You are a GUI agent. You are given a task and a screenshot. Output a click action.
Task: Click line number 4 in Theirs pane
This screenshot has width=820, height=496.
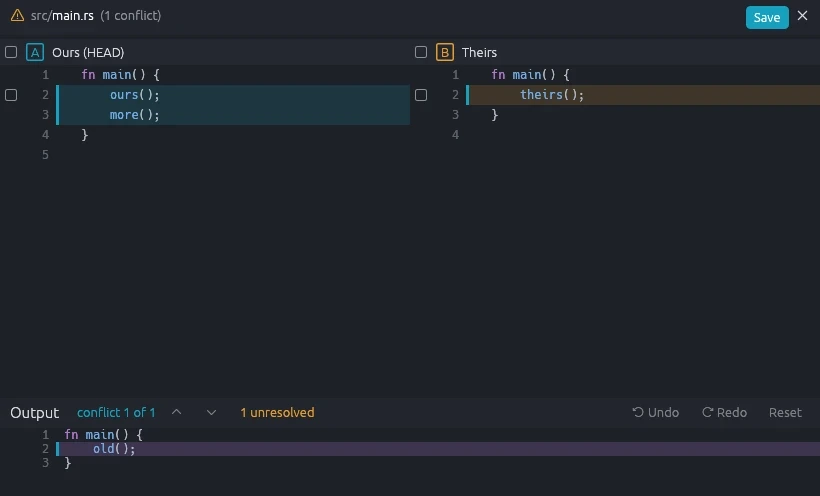point(455,135)
